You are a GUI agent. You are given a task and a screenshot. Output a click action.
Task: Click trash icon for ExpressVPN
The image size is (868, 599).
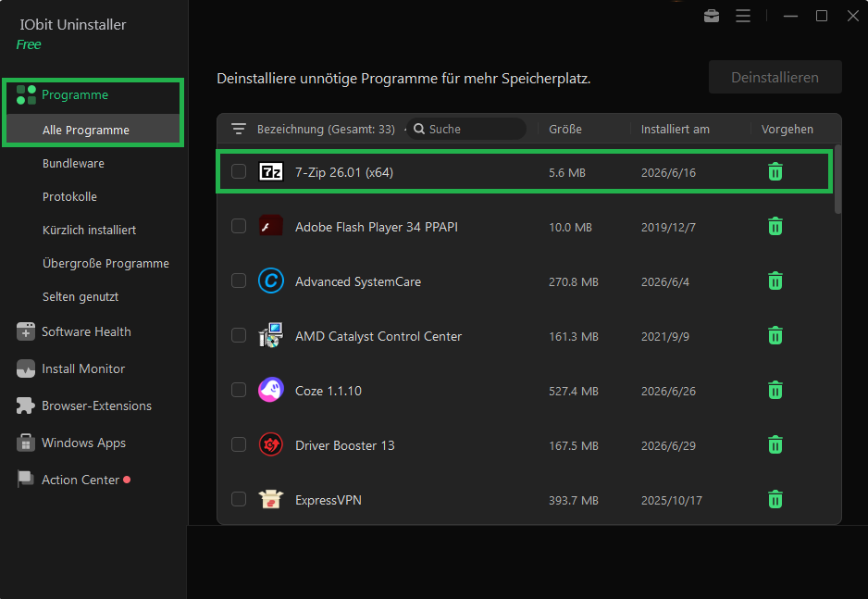pos(775,499)
